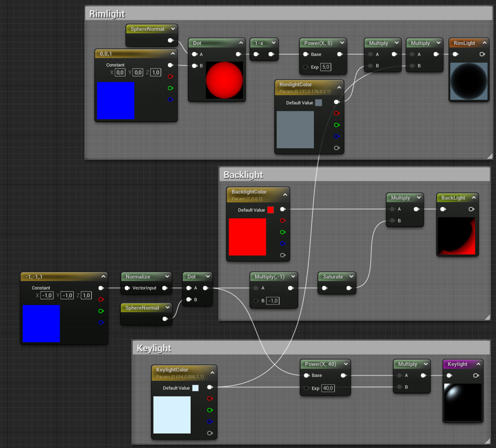Click the SphereNormal node's output pin
Image resolution: width=496 pixels, height=448 pixels.
click(170, 40)
